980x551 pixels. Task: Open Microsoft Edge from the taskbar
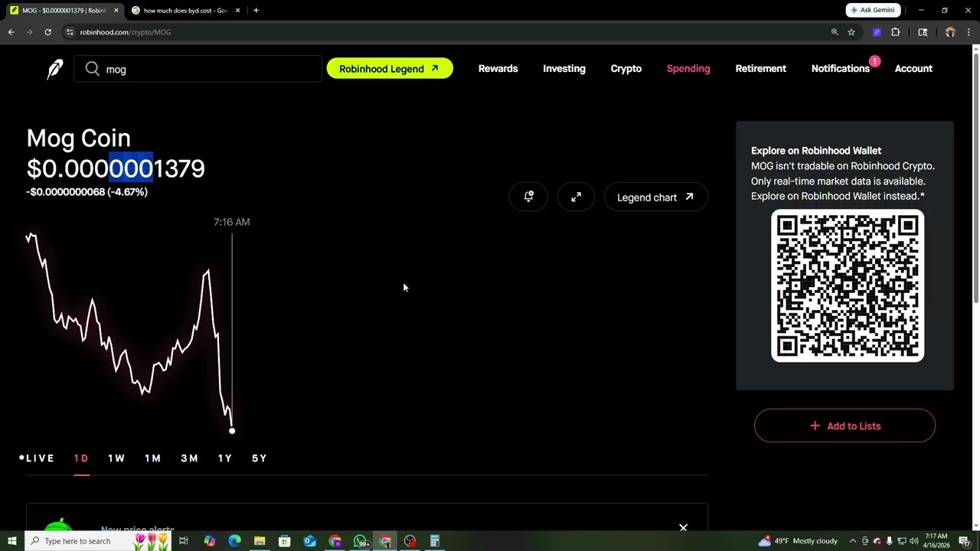pyautogui.click(x=234, y=541)
